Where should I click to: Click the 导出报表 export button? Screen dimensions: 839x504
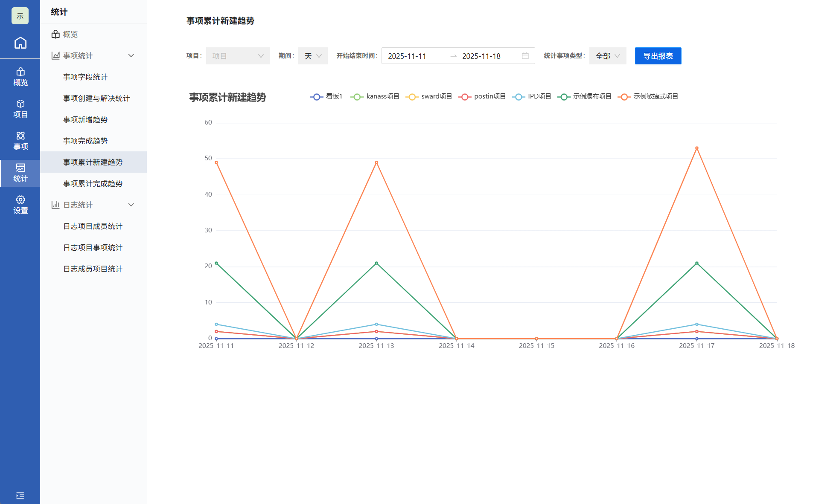[x=658, y=56]
